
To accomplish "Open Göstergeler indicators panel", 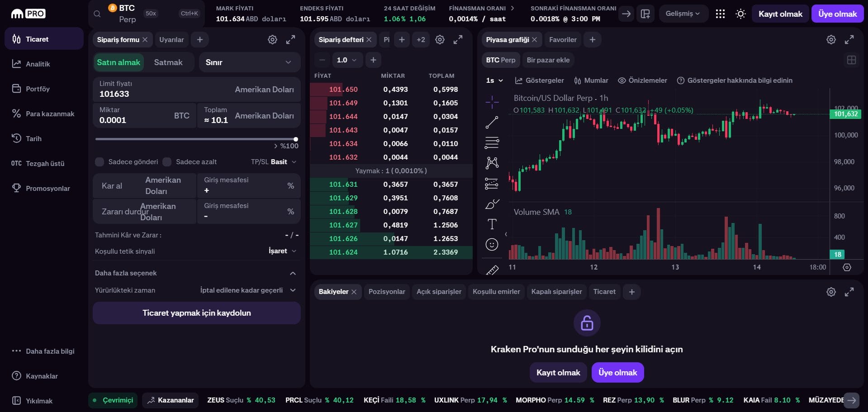I will coord(540,81).
